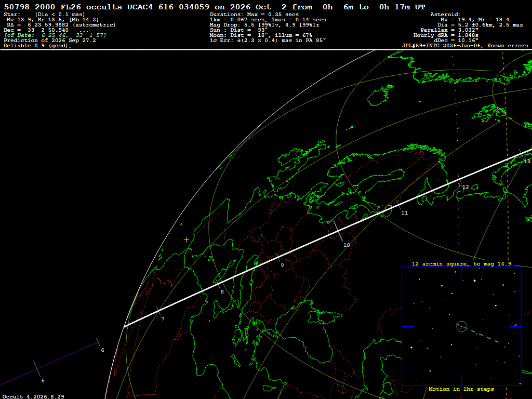This screenshot has width=532, height=399.
Task: Click the asteroid motion dashed track in chart
Action: click(x=485, y=337)
